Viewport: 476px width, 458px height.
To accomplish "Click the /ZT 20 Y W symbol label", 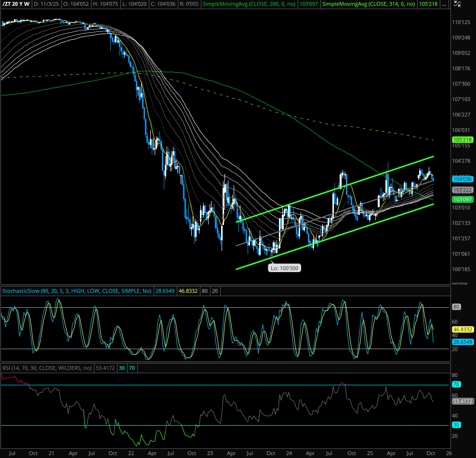I will click(16, 4).
